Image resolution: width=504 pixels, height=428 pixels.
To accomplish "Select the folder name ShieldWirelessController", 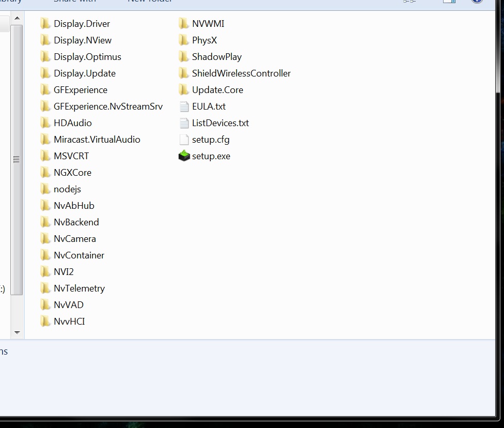I will (241, 73).
